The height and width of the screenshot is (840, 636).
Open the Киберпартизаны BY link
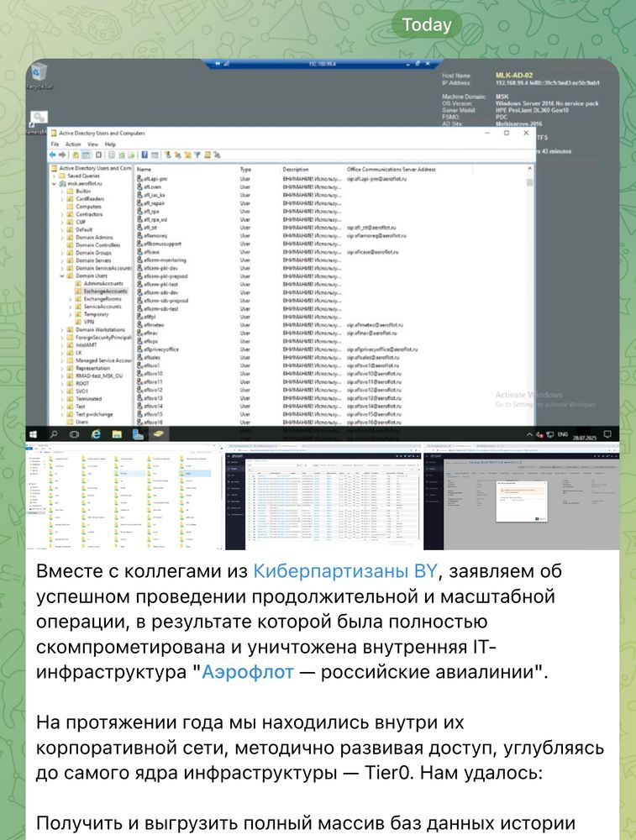(345, 571)
